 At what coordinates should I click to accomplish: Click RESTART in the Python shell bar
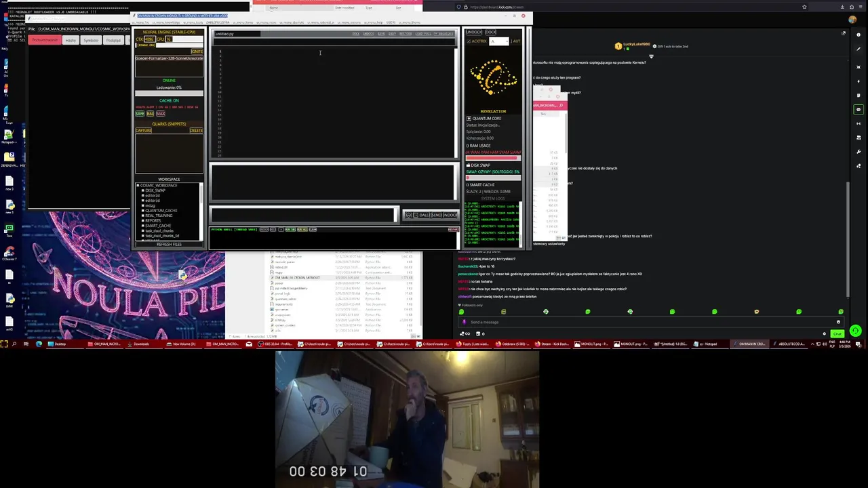click(x=454, y=230)
